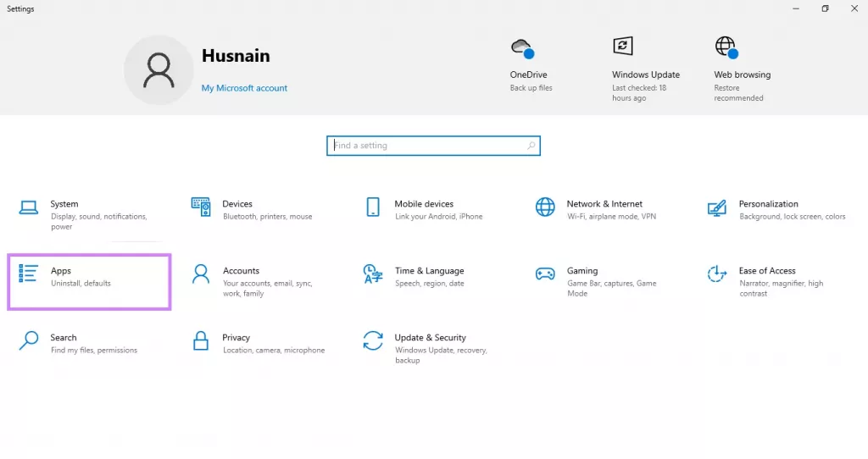Click 'Last checked: 18 hours ago' text

point(639,93)
